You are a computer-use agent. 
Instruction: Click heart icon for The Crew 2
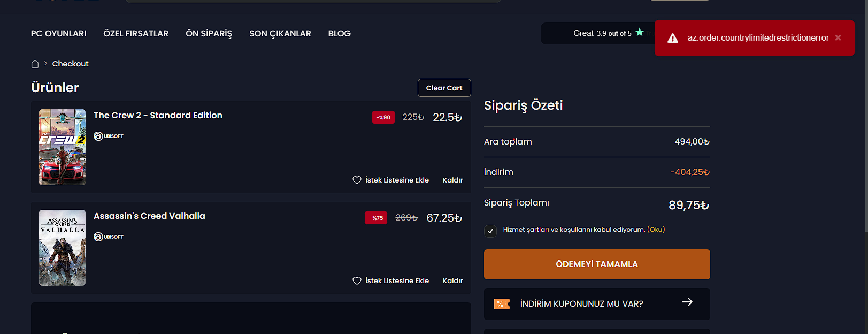click(x=357, y=180)
